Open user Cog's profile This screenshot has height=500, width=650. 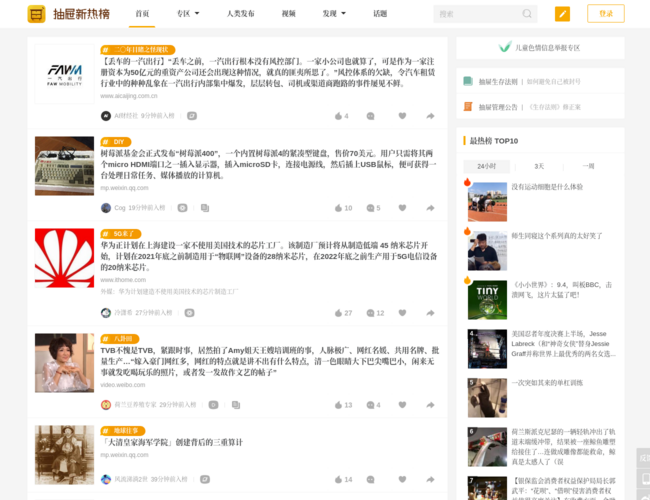click(120, 208)
